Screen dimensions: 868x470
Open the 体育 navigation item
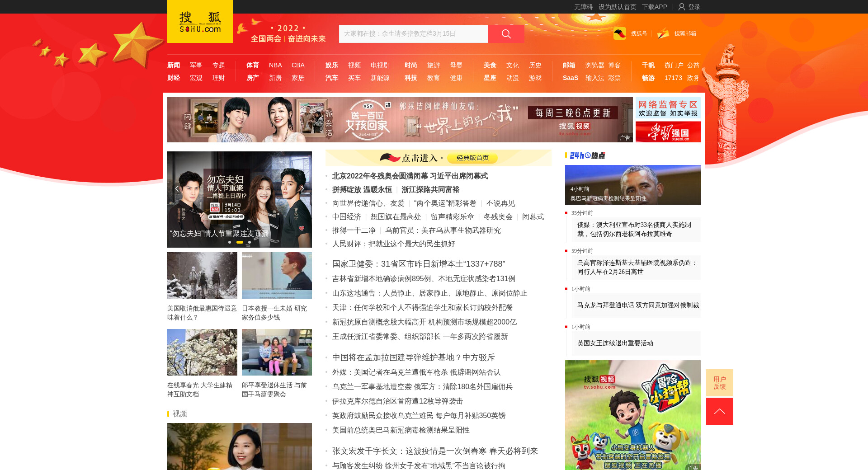[253, 65]
